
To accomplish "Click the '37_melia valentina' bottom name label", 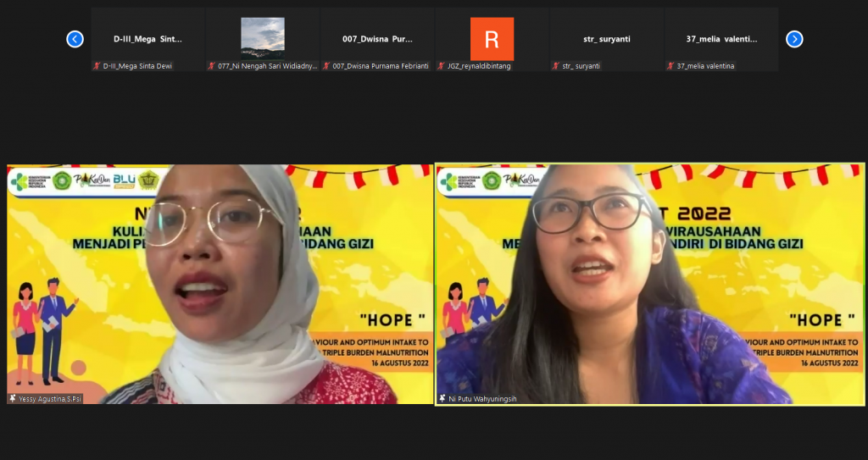I will click(706, 66).
